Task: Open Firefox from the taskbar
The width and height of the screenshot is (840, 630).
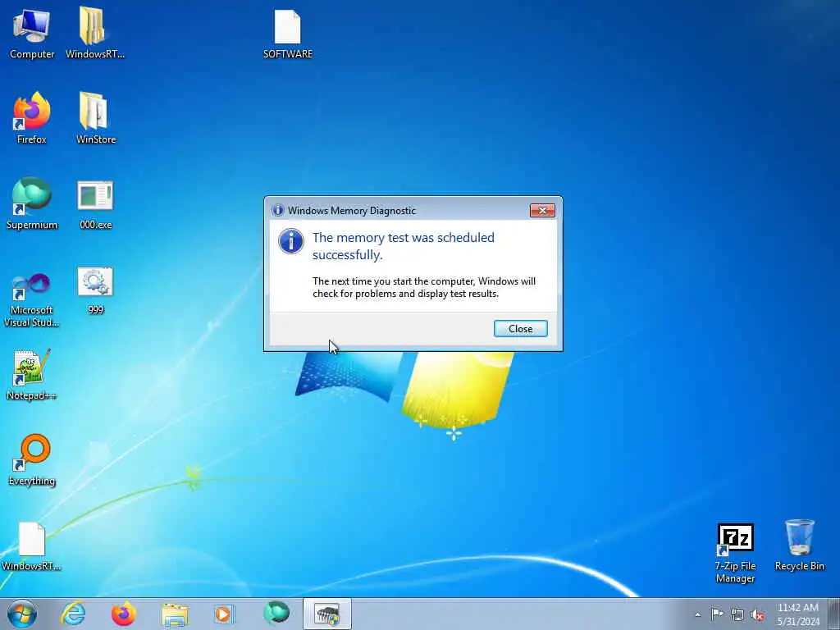Action: 124,614
